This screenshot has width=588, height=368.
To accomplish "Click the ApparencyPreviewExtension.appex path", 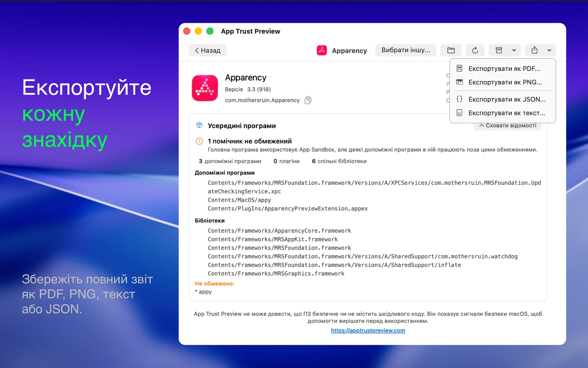I will (x=288, y=208).
